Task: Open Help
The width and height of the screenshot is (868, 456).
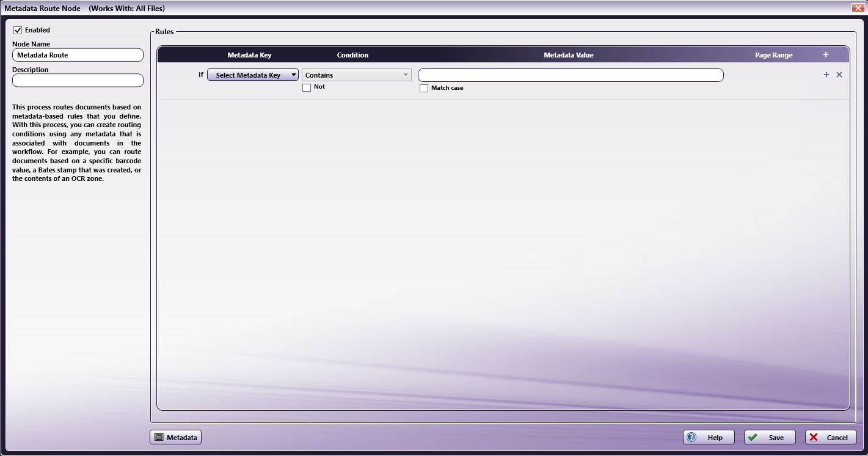Action: (709, 437)
